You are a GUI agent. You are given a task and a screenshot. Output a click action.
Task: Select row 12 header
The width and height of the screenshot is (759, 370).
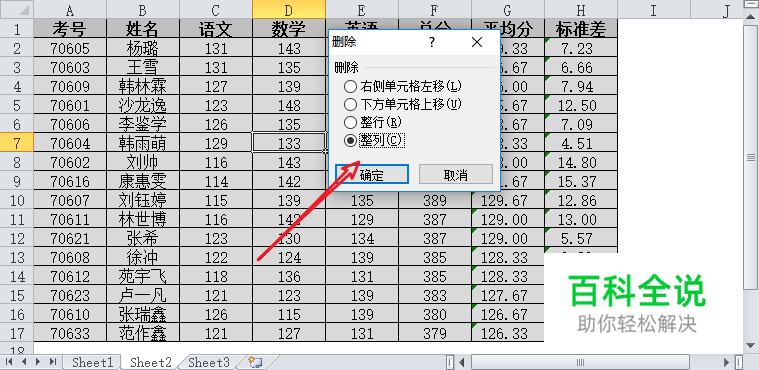(x=16, y=238)
